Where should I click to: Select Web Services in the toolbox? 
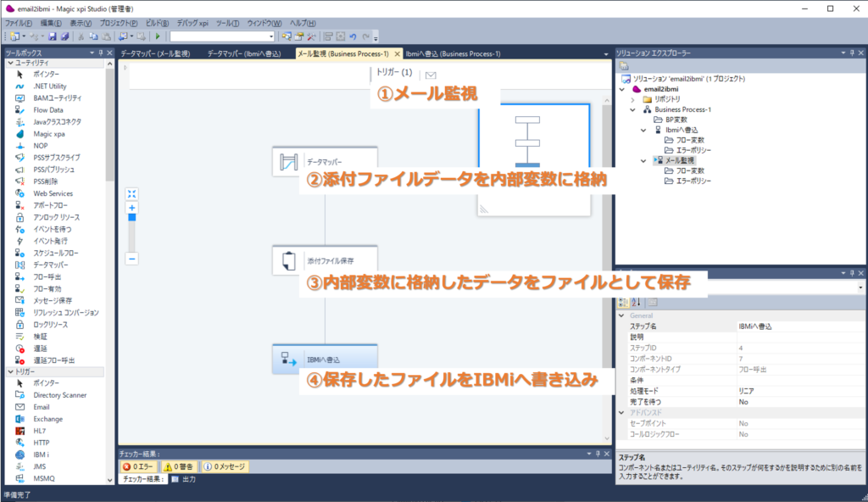(53, 193)
